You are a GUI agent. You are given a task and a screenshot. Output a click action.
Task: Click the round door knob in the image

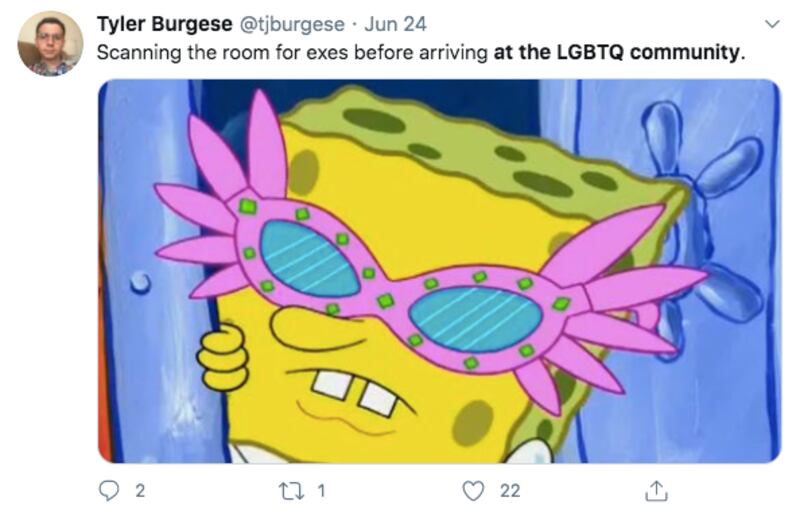click(x=140, y=283)
